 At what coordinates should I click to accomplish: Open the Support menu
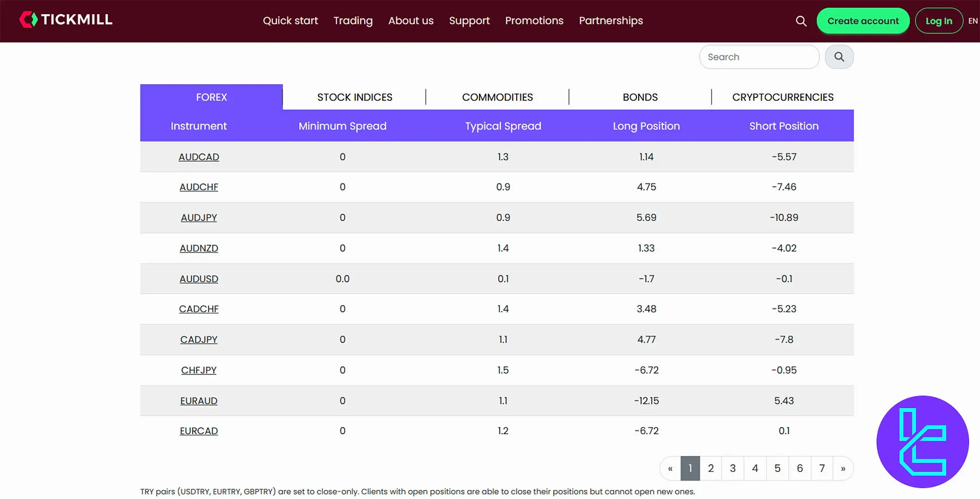point(469,21)
